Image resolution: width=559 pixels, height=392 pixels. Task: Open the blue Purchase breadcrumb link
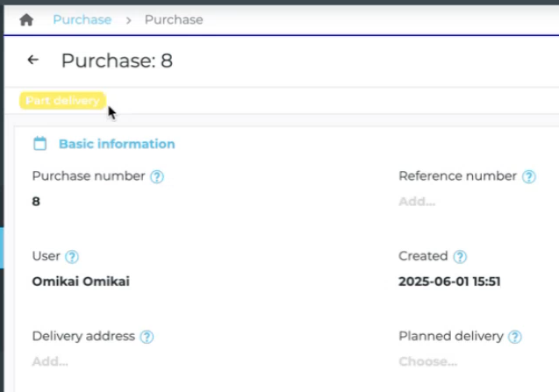82,19
